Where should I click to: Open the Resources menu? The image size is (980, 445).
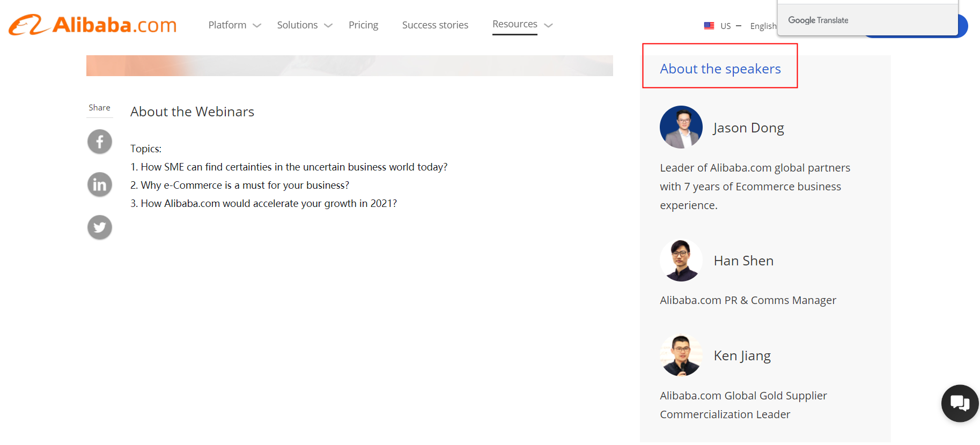click(x=515, y=24)
